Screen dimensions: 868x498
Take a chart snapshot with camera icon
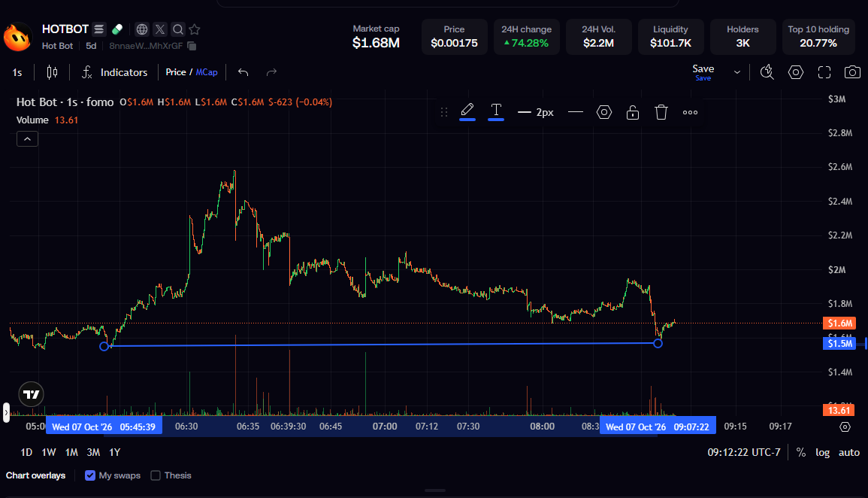coord(852,72)
